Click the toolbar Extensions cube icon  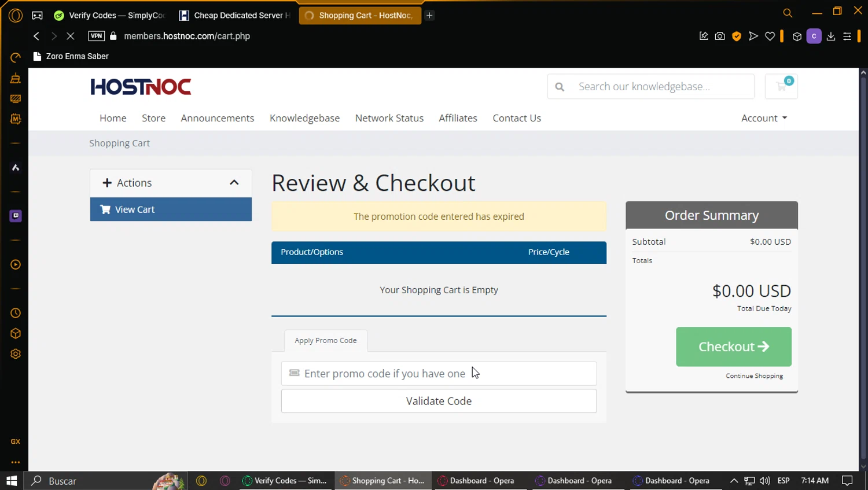pos(797,36)
